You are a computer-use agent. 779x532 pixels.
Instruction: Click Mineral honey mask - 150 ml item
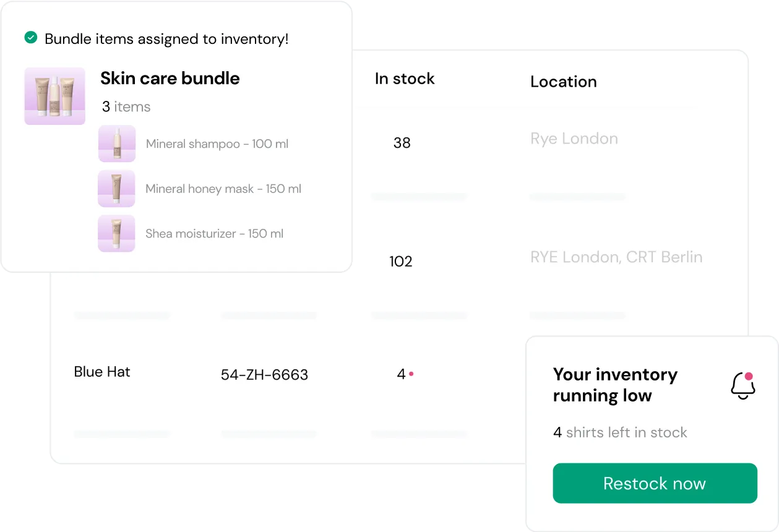pos(223,189)
